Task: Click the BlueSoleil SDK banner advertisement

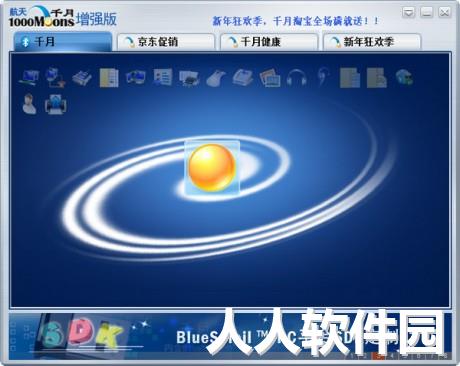Action: (230, 336)
